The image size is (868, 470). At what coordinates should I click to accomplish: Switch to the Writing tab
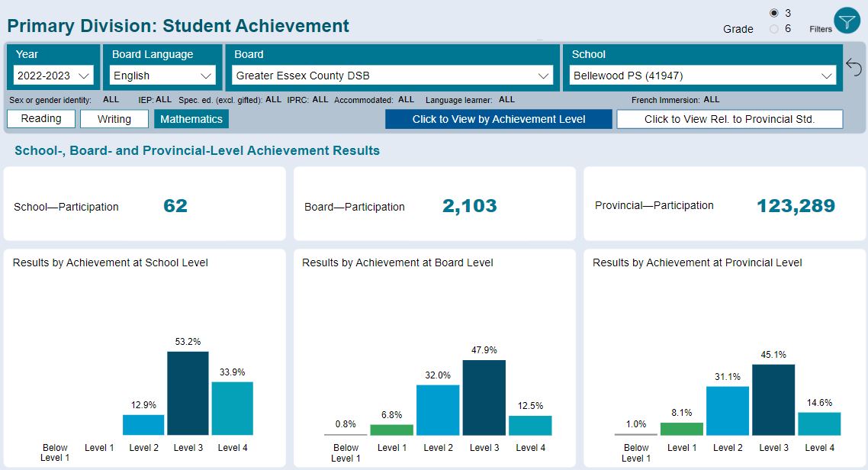(114, 119)
